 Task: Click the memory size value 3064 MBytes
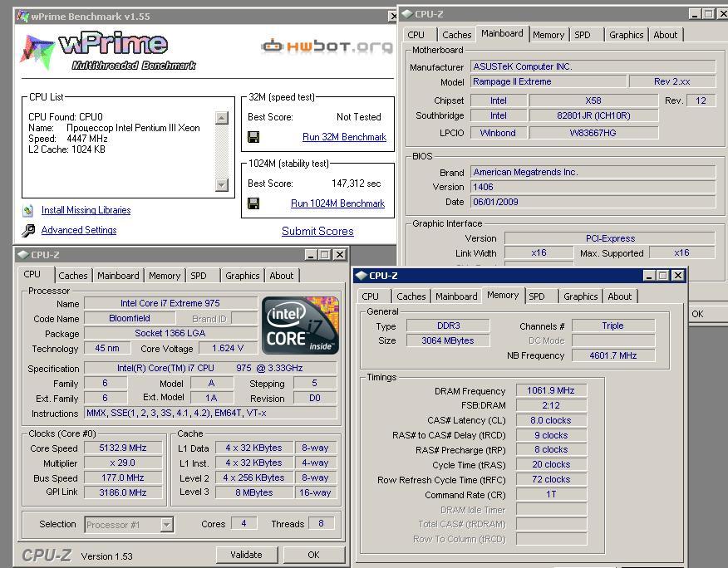tap(448, 340)
